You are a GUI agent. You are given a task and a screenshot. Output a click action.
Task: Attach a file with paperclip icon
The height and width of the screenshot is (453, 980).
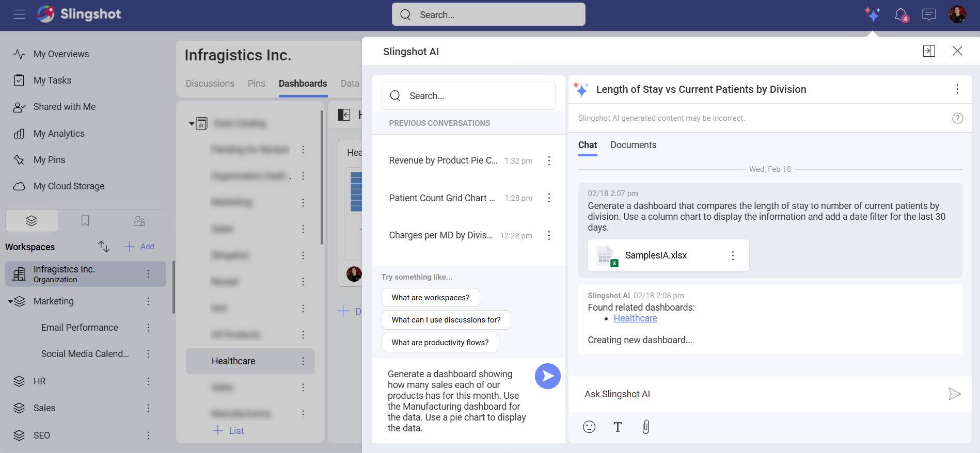(x=646, y=427)
